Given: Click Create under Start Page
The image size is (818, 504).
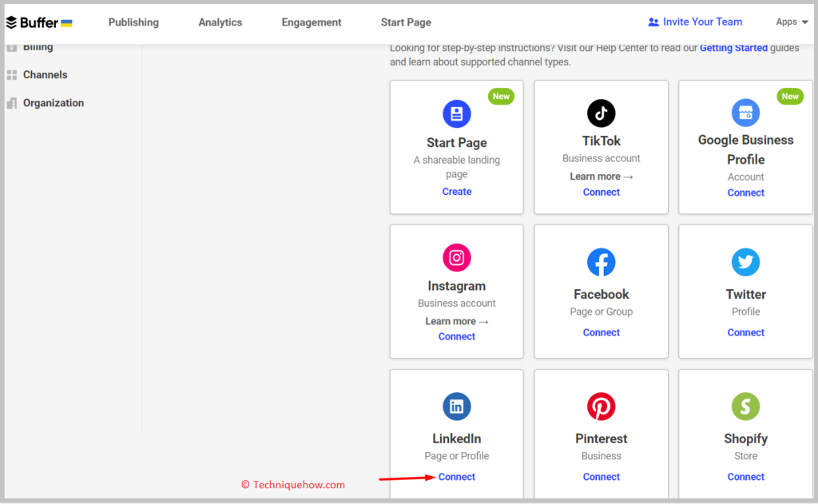Looking at the screenshot, I should click(456, 192).
